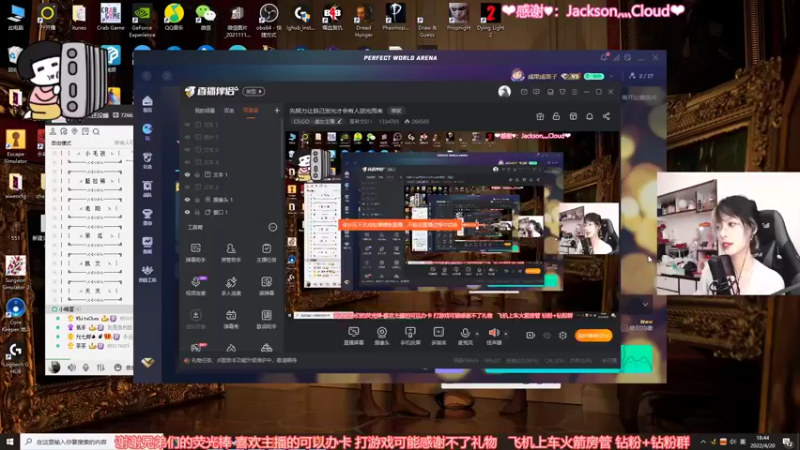800x450 pixels.
Task: Click the notification bell above preview
Action: pyautogui.click(x=589, y=116)
